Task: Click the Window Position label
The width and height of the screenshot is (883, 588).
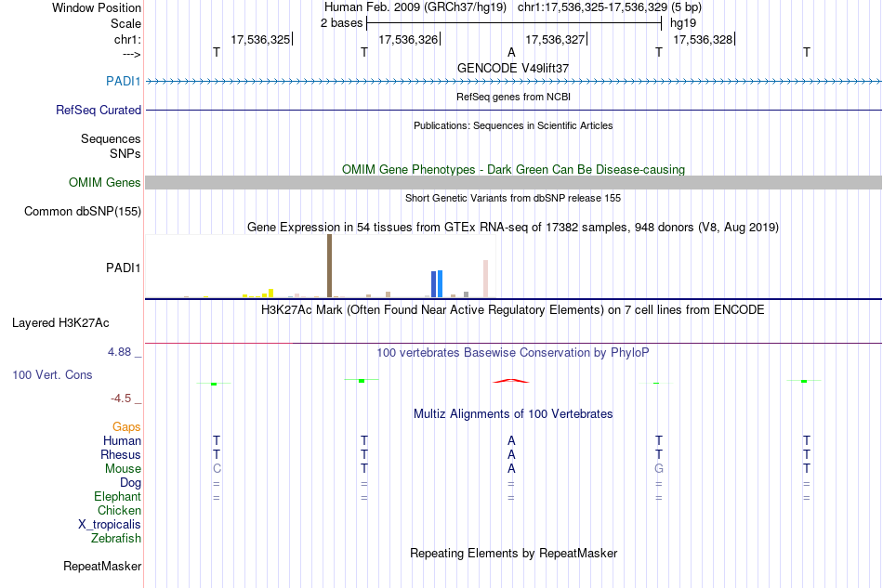Action: [97, 7]
